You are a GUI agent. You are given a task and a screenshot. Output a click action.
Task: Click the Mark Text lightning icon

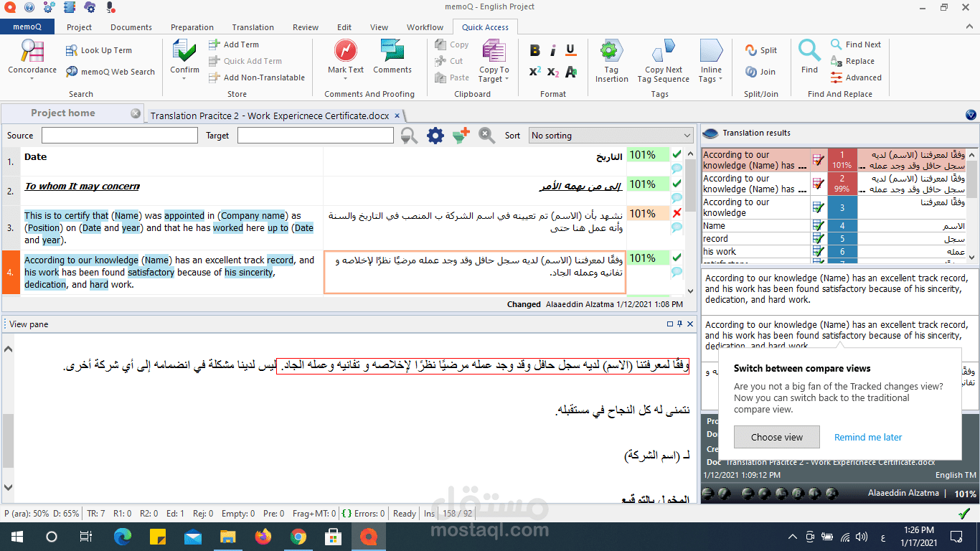(346, 50)
